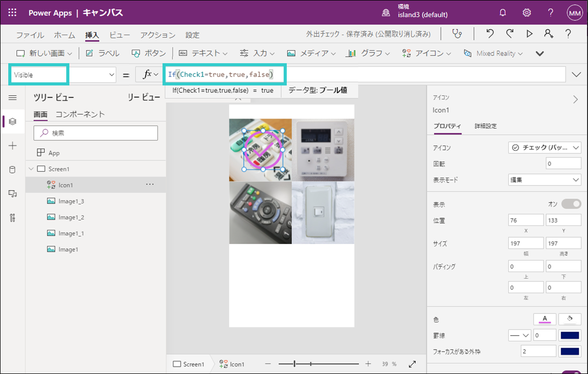Switch to the コンポーネント tab
Image resolution: width=588 pixels, height=374 pixels.
80,114
